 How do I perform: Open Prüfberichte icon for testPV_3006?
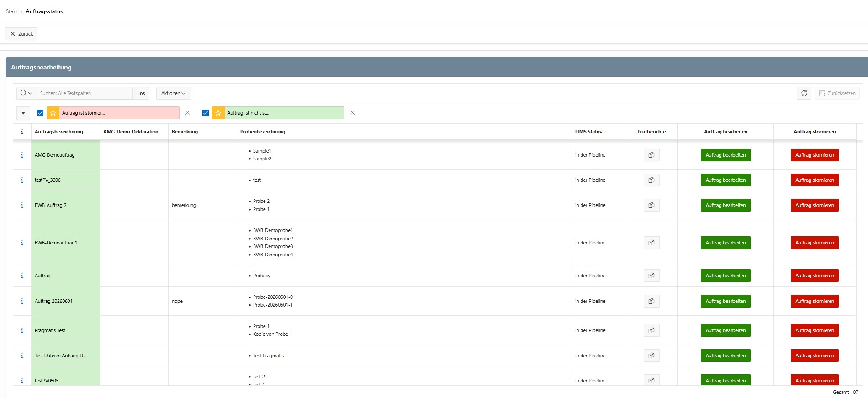coord(651,180)
